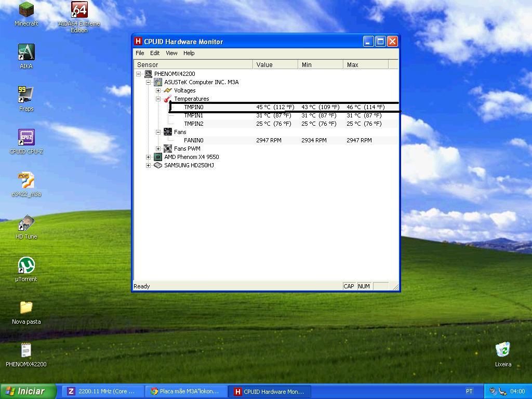Click the hard drive icon beside SAMSUNG HD250HJ
Image resolution: width=532 pixels, height=399 pixels.
(158, 165)
